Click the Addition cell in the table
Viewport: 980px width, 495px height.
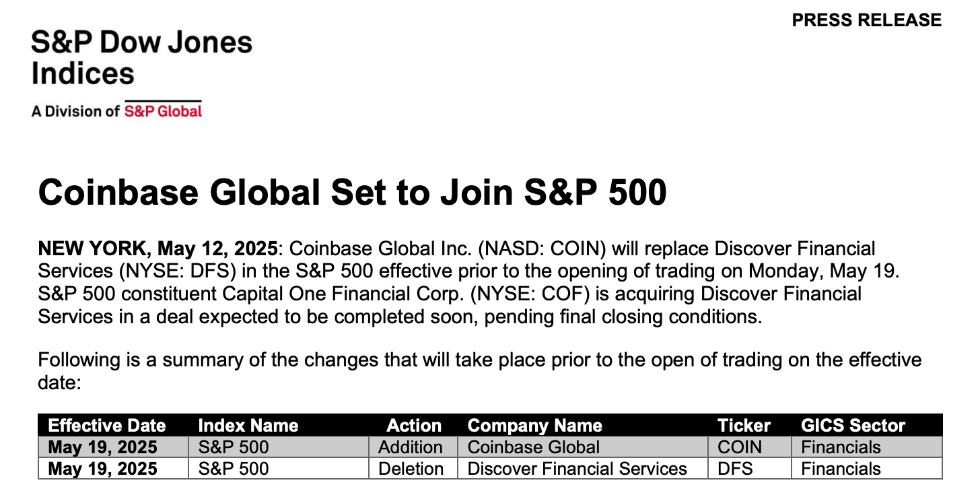pos(411,447)
